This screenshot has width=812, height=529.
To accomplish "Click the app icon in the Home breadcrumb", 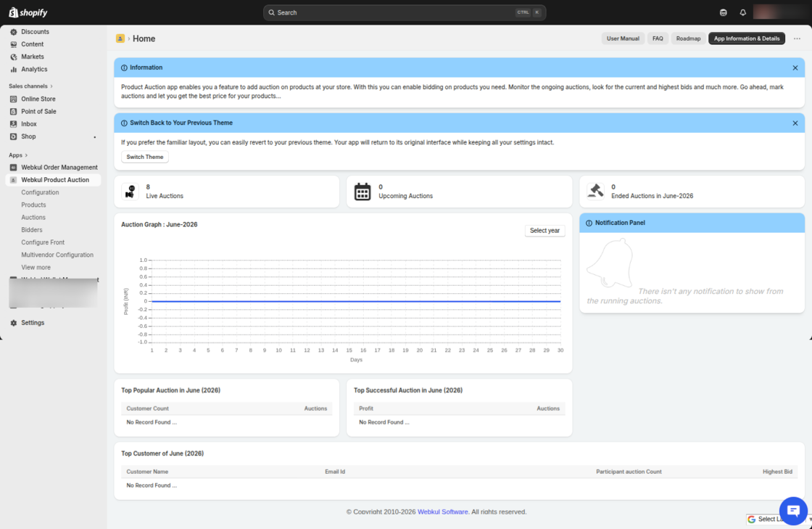I will pos(120,38).
